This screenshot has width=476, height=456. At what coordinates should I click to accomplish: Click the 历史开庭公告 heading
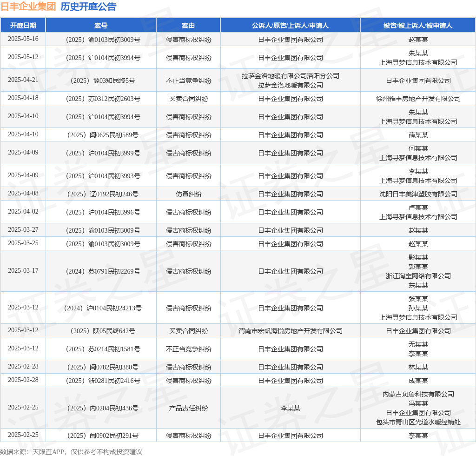coord(88,7)
